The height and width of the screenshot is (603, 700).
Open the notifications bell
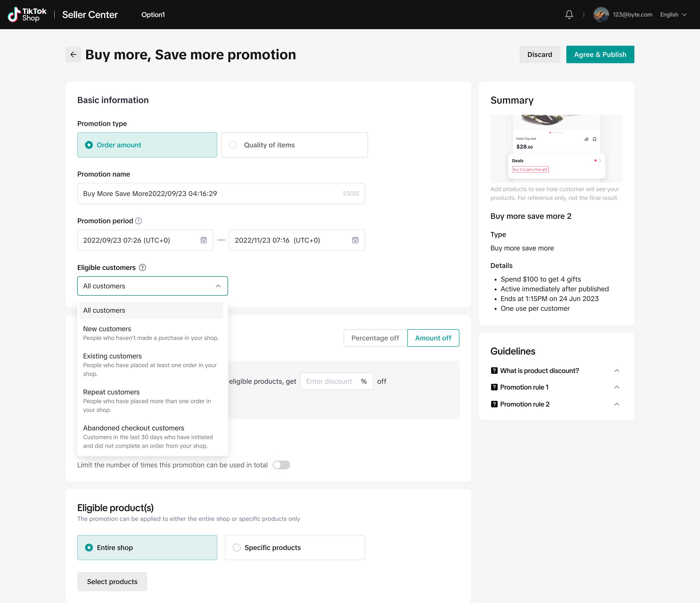(569, 15)
